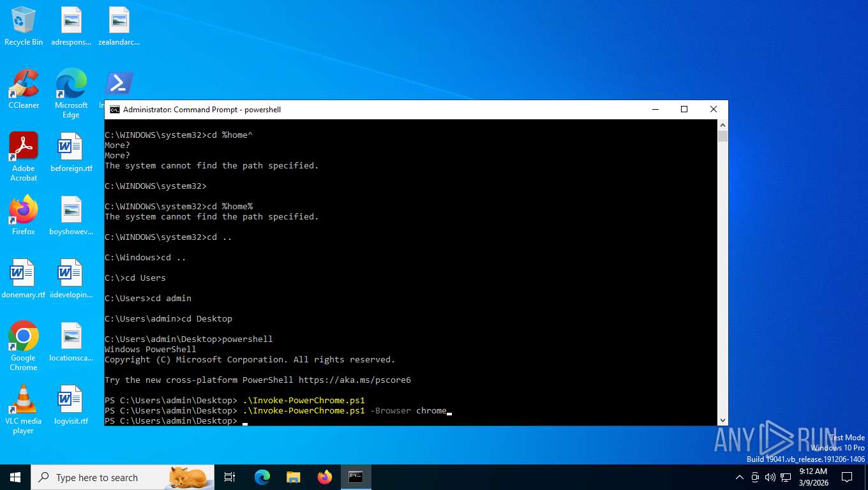Open Microsoft Edge from the taskbar

point(262,477)
